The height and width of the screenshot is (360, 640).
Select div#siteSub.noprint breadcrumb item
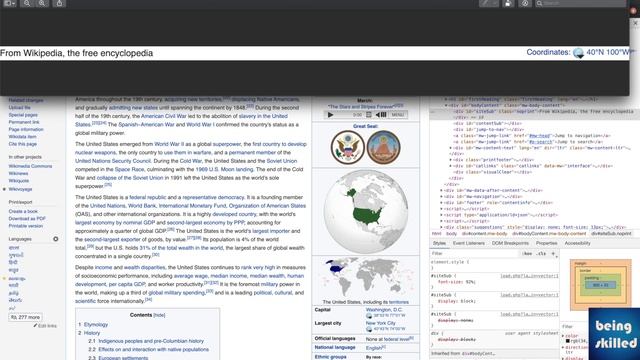(x=611, y=234)
